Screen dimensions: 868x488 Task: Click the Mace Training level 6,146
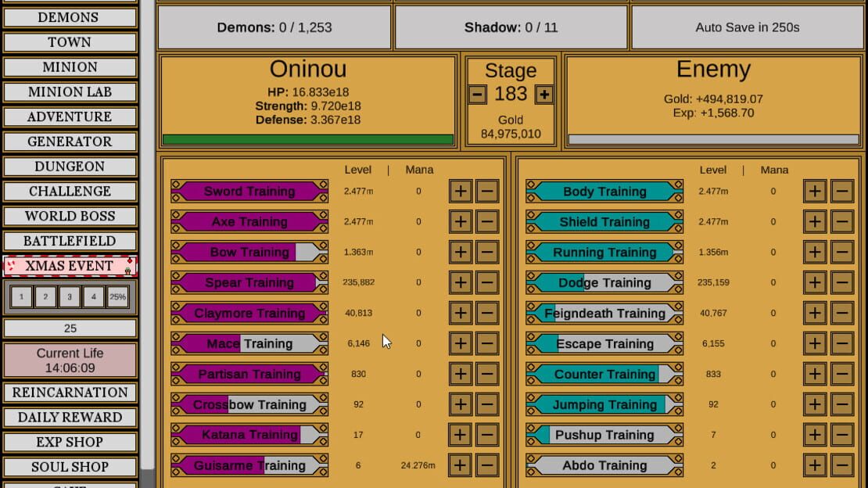[x=358, y=343]
